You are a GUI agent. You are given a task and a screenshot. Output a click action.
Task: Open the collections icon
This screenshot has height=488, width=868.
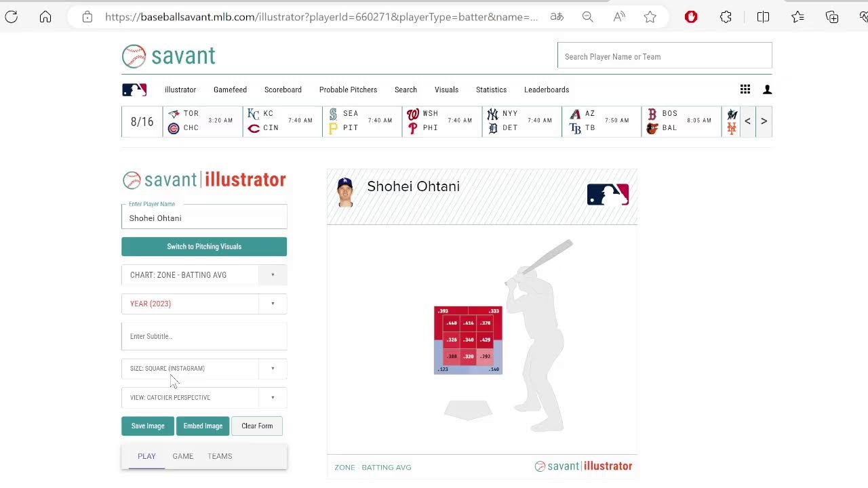click(832, 17)
